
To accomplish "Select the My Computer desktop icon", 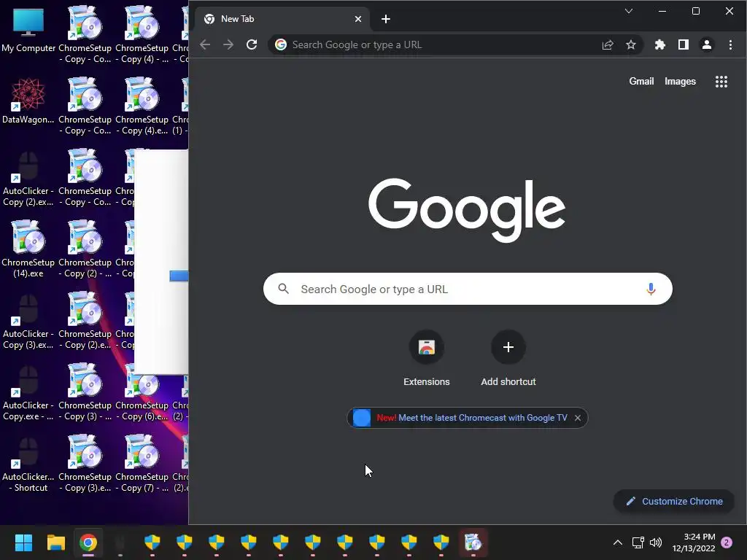I will pos(28,31).
